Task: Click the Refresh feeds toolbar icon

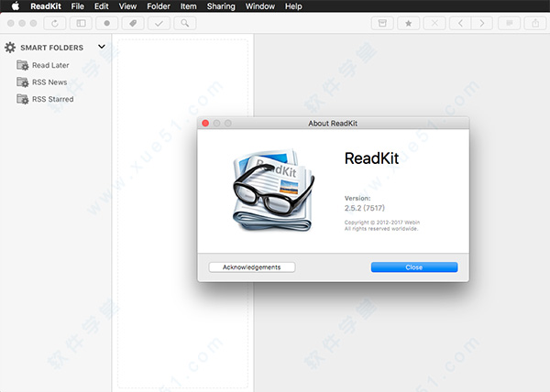Action: pos(55,24)
